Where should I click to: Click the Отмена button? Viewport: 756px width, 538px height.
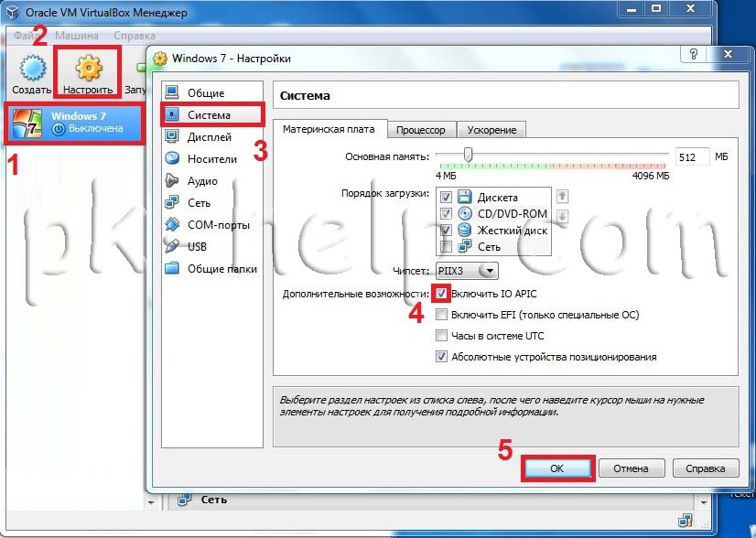[632, 468]
